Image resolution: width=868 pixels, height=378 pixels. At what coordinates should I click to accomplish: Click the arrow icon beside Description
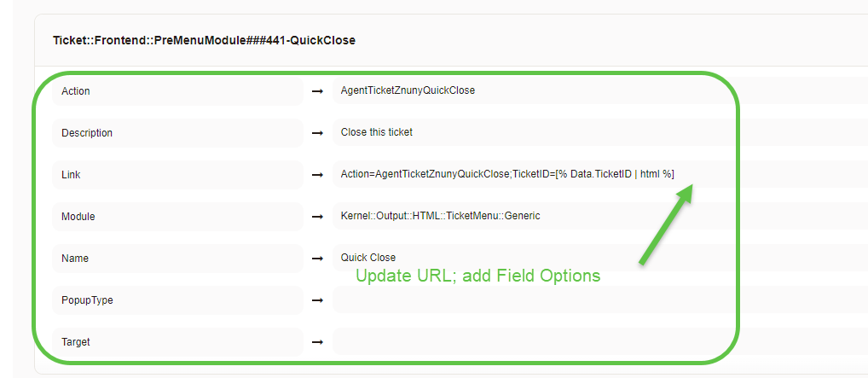317,132
